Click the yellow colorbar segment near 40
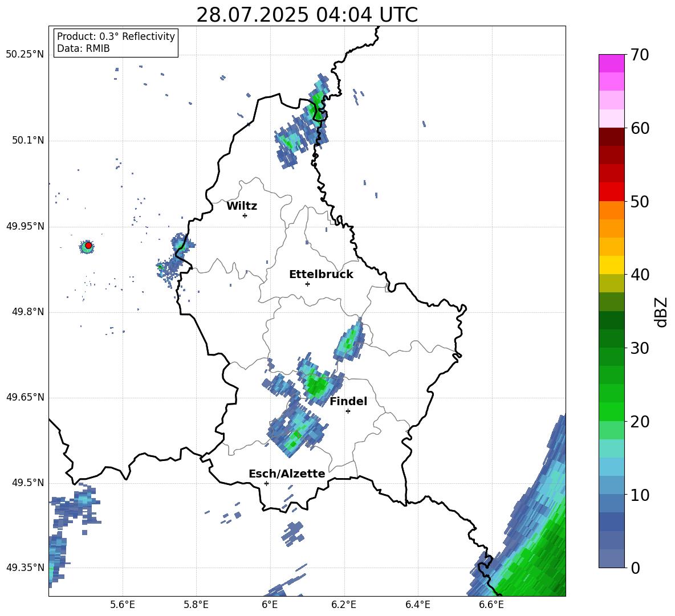This screenshot has height=616, width=675. tap(611, 265)
